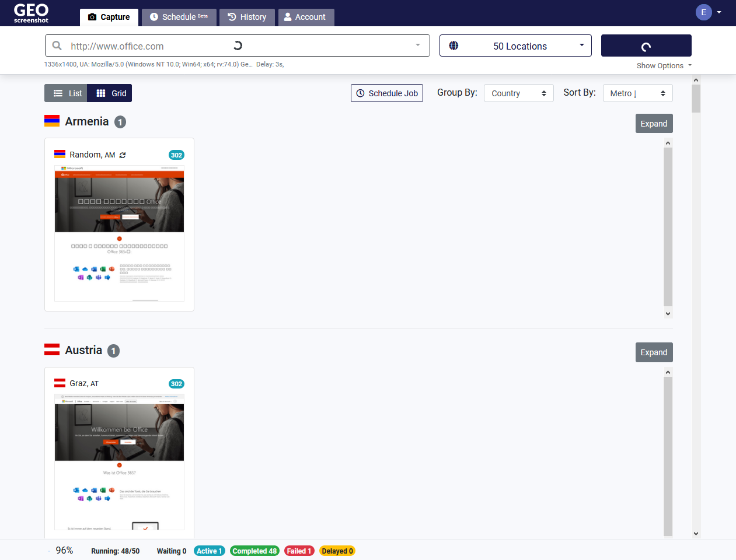This screenshot has height=560, width=736.
Task: Switch to List view
Action: click(65, 93)
